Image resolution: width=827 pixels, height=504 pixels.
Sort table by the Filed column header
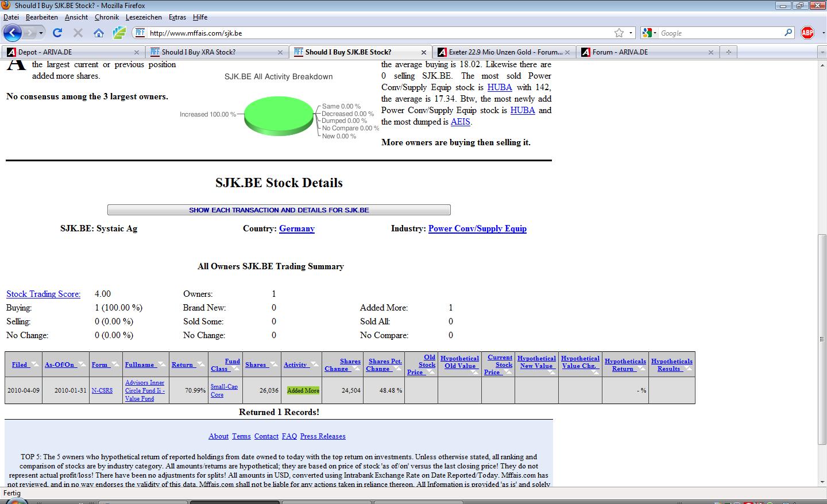tap(20, 365)
